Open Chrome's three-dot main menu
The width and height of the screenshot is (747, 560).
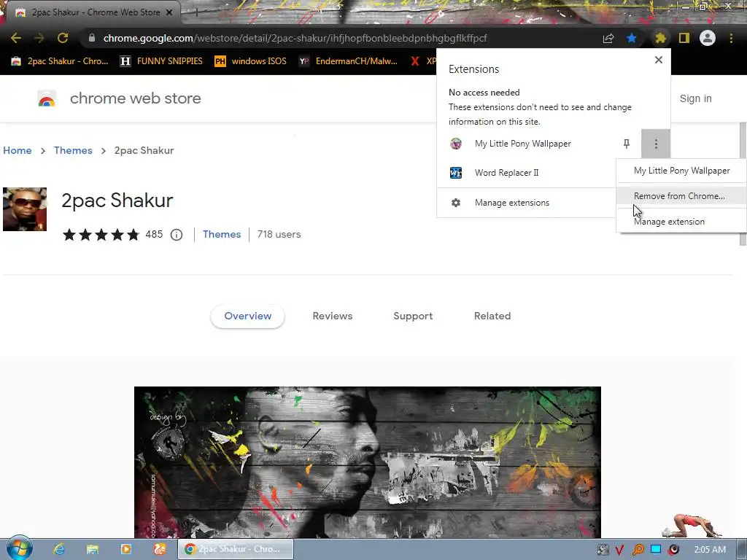[731, 38]
